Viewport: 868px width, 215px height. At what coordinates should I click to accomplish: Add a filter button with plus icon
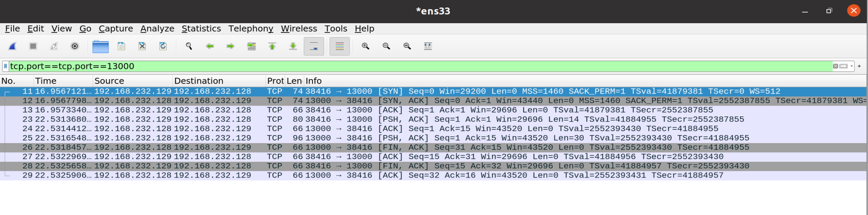coord(859,66)
